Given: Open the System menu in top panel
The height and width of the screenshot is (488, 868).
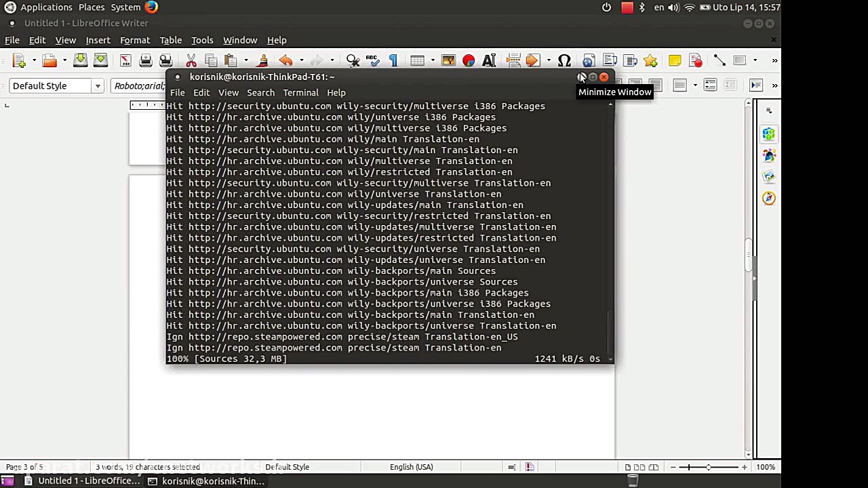Looking at the screenshot, I should [125, 7].
